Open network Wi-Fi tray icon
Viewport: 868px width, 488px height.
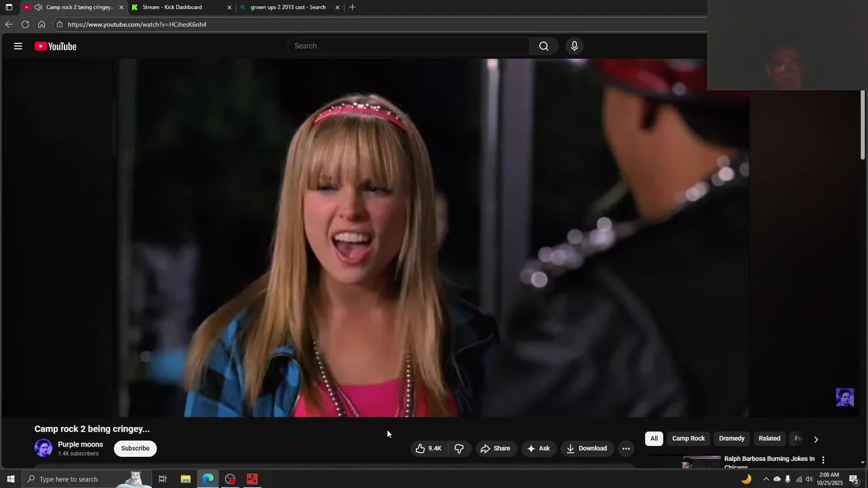pyautogui.click(x=799, y=479)
